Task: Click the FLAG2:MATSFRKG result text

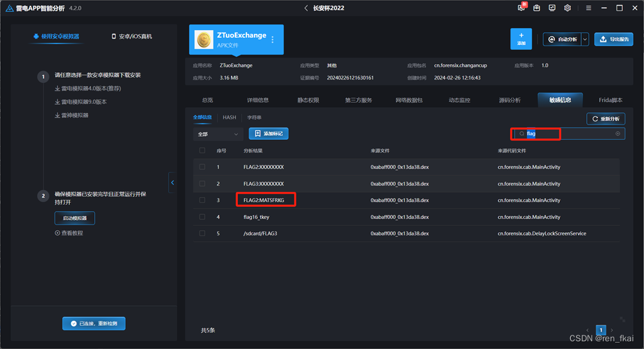Action: [264, 200]
